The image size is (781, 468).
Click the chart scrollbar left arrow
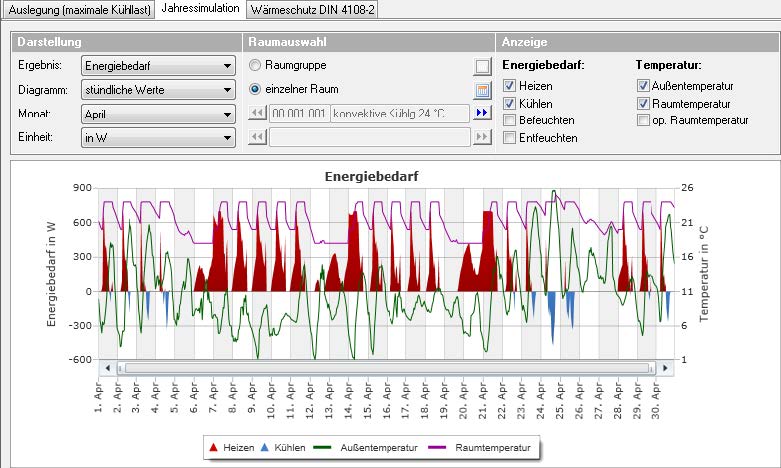[x=108, y=368]
